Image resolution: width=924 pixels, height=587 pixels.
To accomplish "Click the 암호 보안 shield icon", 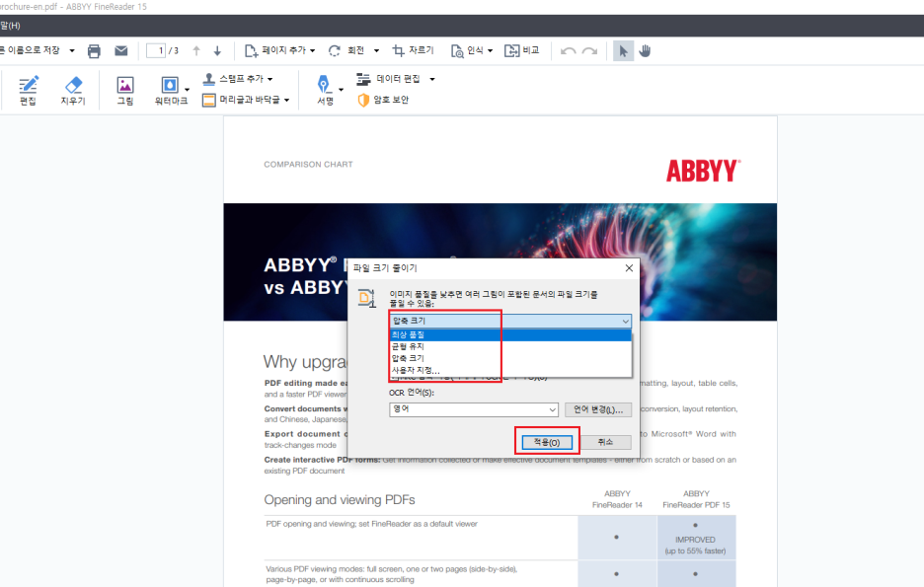I will coord(363,100).
